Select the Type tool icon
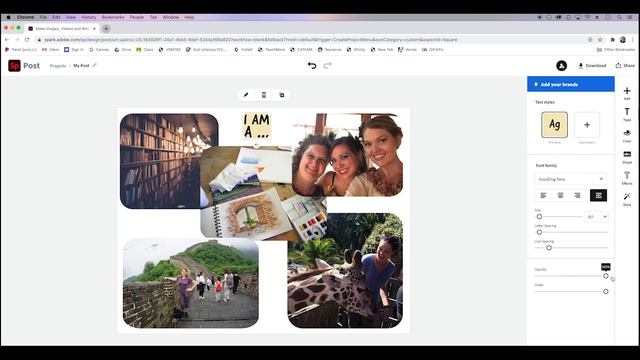Screen dimensions: 640x360 627,114
